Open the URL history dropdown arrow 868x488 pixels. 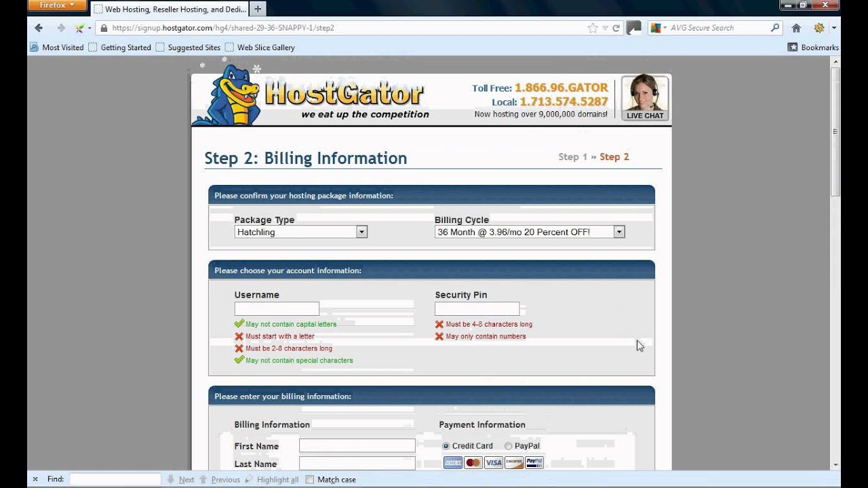pyautogui.click(x=606, y=28)
